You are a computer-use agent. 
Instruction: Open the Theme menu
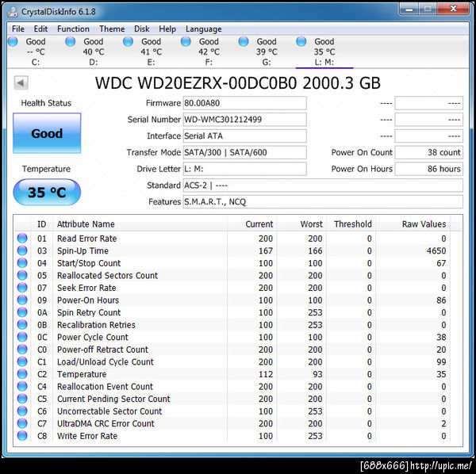click(112, 29)
